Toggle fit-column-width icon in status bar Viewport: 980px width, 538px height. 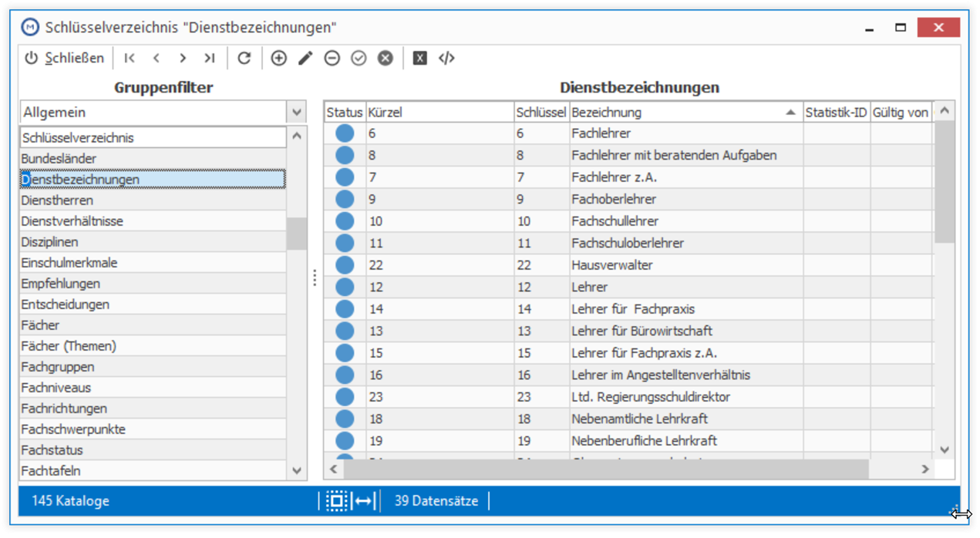(x=364, y=501)
